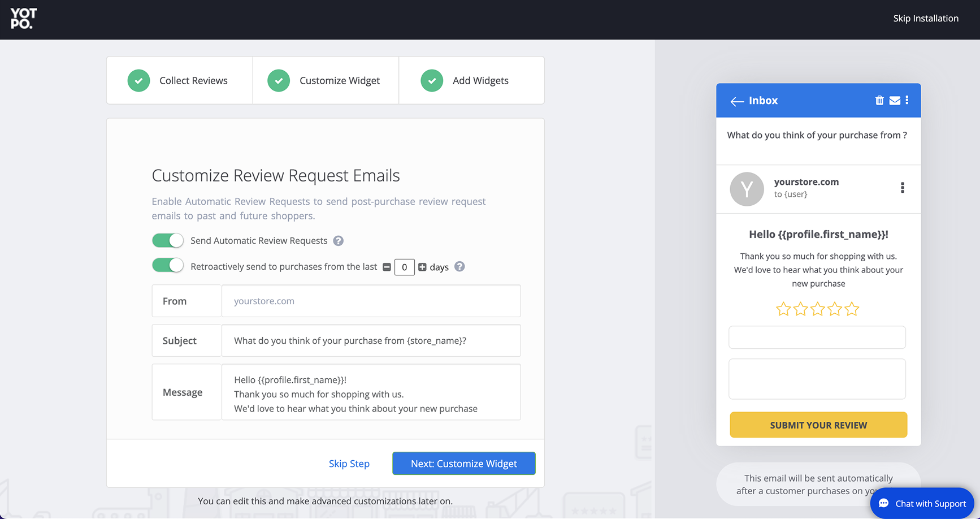Click the 'Message' field label
Image resolution: width=980 pixels, height=519 pixels.
183,392
